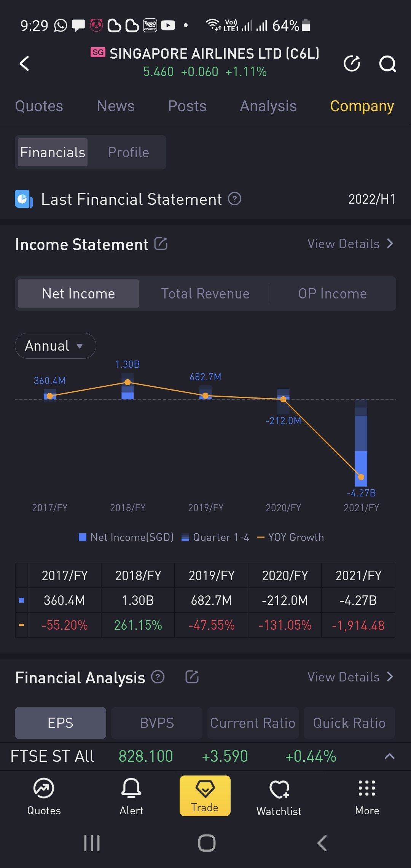Select the Company tab
This screenshot has width=411, height=868.
362,106
